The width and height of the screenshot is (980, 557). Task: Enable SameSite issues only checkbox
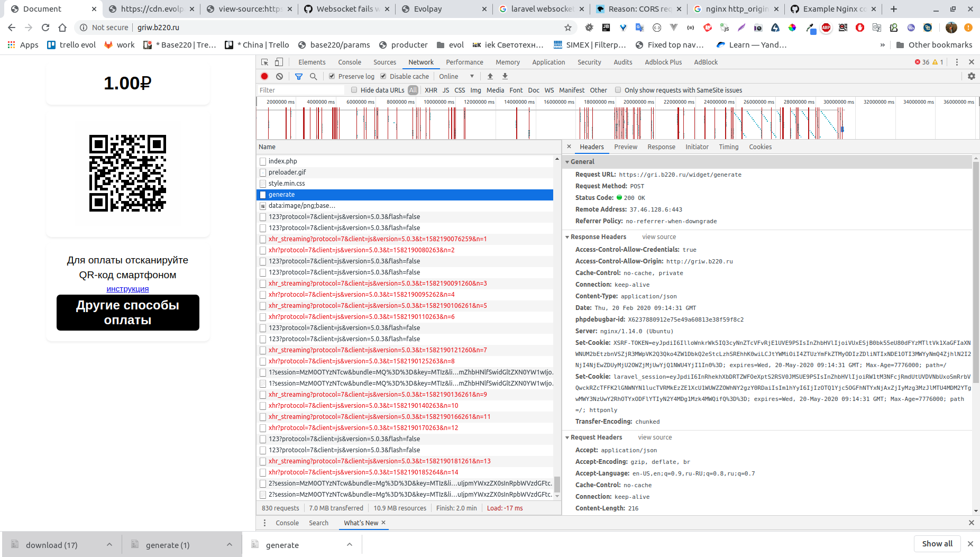click(x=618, y=90)
